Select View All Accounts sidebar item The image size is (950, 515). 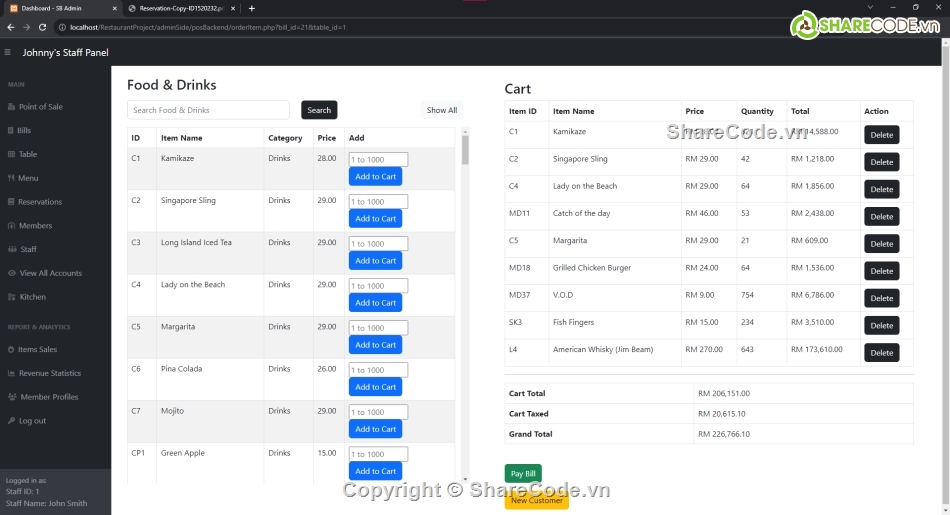[x=50, y=273]
